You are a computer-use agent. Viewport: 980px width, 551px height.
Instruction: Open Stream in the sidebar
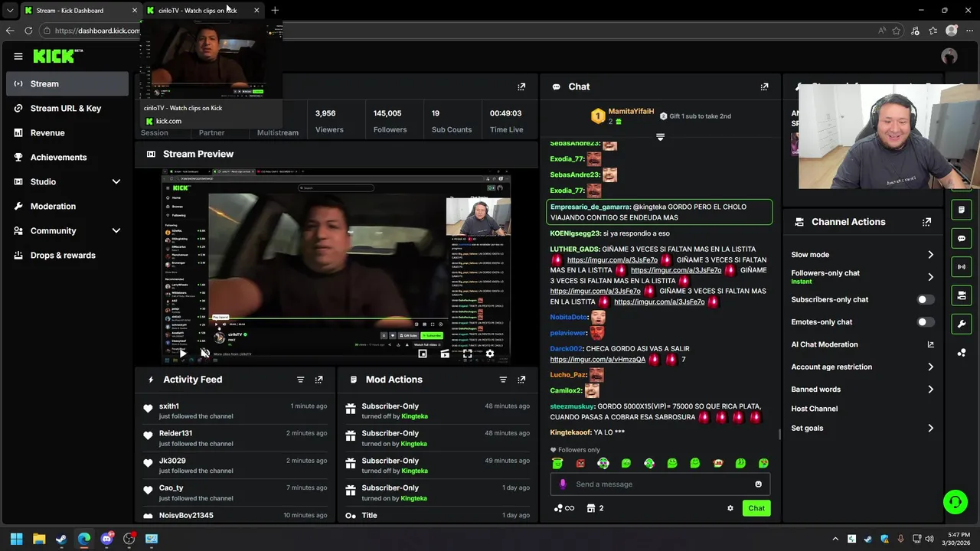click(x=67, y=83)
